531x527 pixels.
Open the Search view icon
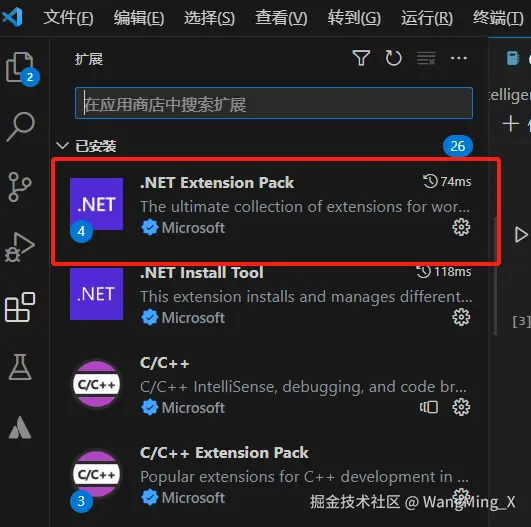click(x=20, y=127)
